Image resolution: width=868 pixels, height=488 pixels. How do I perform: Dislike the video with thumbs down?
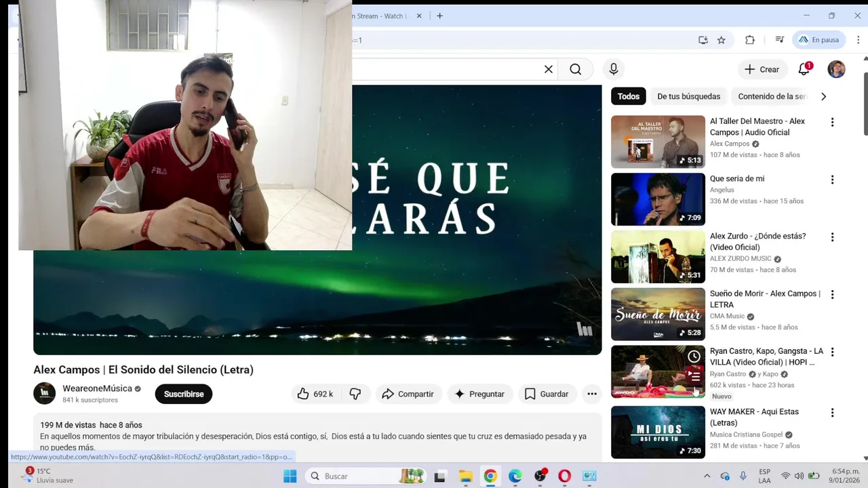(355, 394)
